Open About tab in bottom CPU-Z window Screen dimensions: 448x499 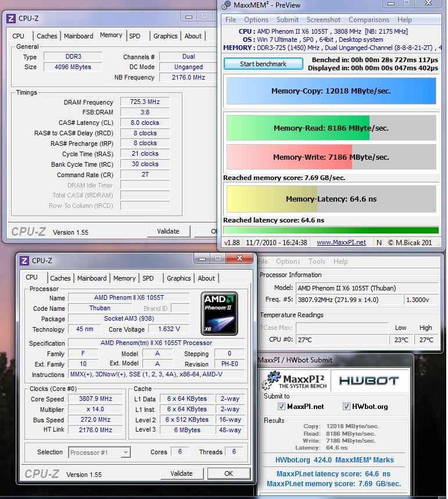point(206,278)
